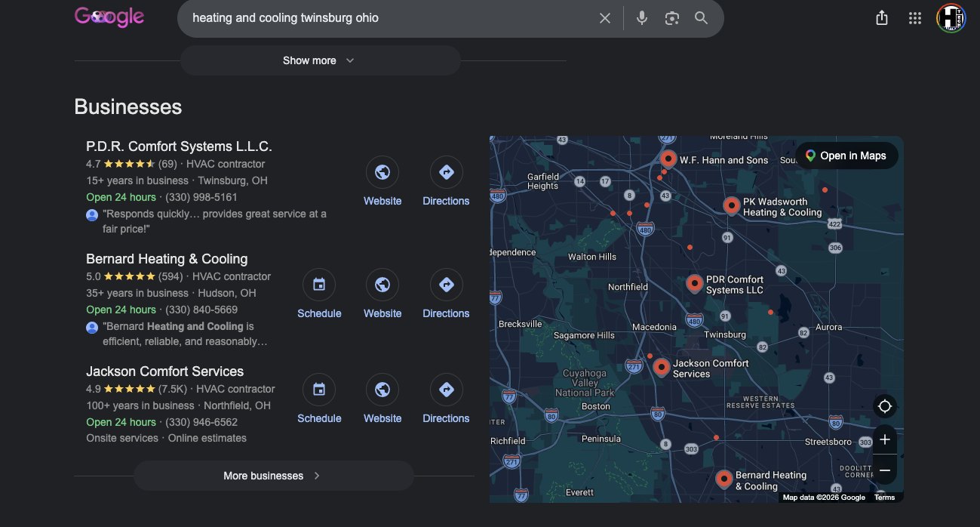Viewport: 980px width, 527px height.
Task: Open the Google account profile avatar
Action: [x=951, y=18]
